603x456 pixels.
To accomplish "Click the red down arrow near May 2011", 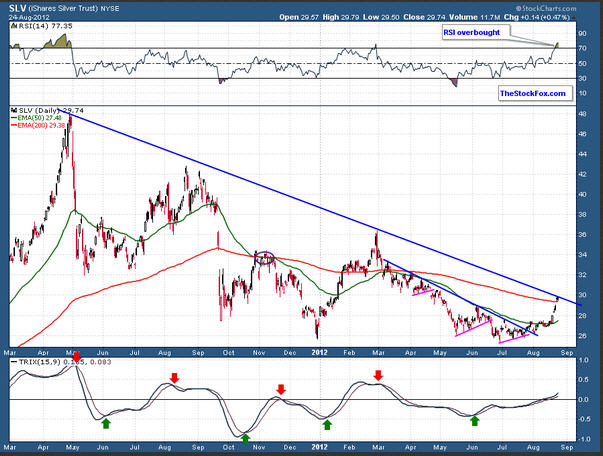I will [x=77, y=356].
